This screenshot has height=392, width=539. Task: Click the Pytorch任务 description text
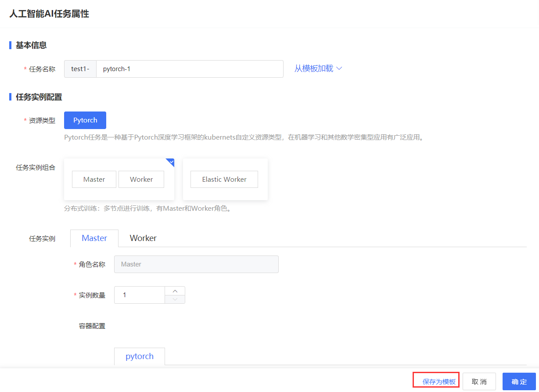(244, 137)
